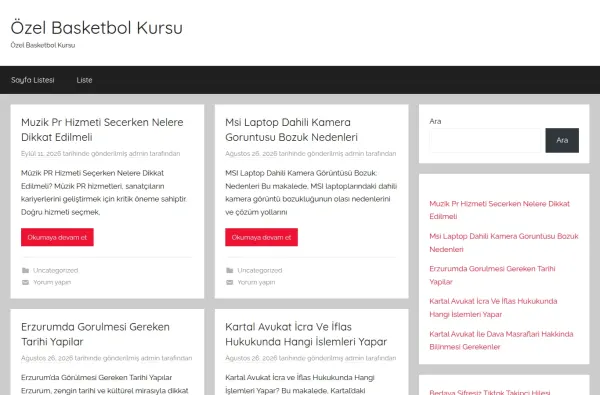Click Ağustos 26 date on Msi Laptop post
Screen dimensions: 600x395
click(251, 153)
